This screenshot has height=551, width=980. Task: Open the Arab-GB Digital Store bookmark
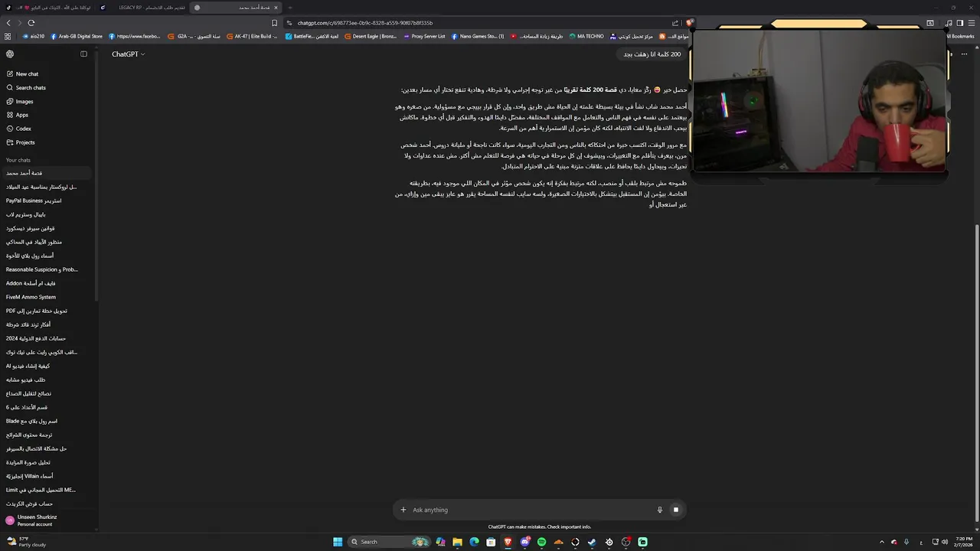tap(77, 36)
